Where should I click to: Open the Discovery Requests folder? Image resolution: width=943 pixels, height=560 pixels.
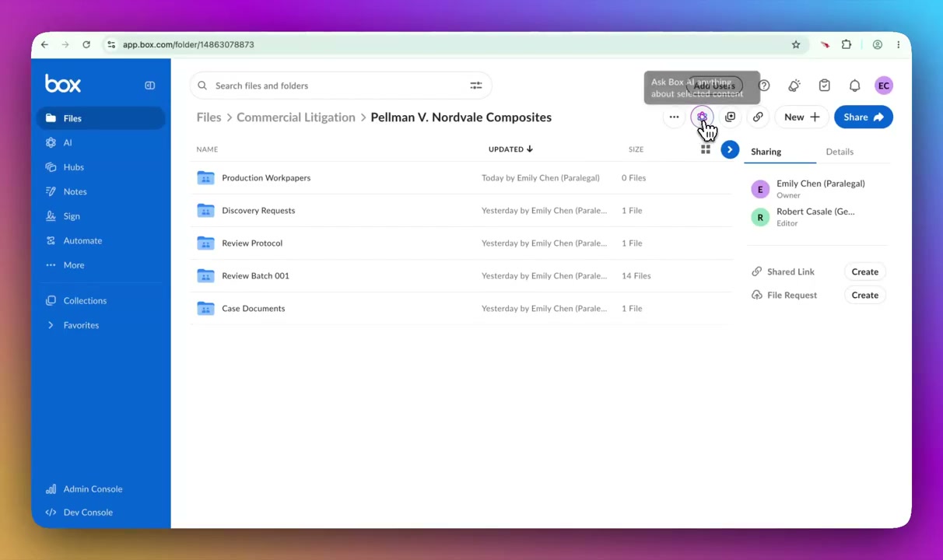[258, 211]
